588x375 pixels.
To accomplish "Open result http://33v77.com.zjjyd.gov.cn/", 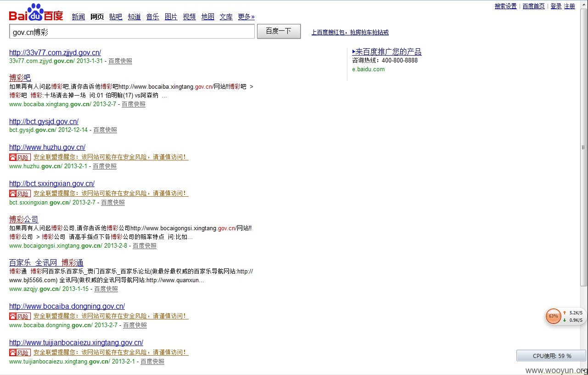I will coord(55,53).
